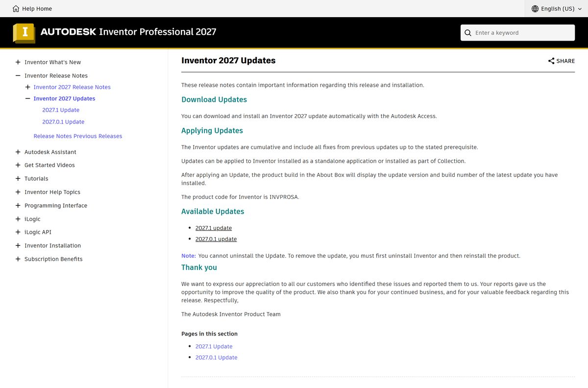Follow the 2027.0.1 update link under Available Updates
588x388 pixels.
click(216, 239)
